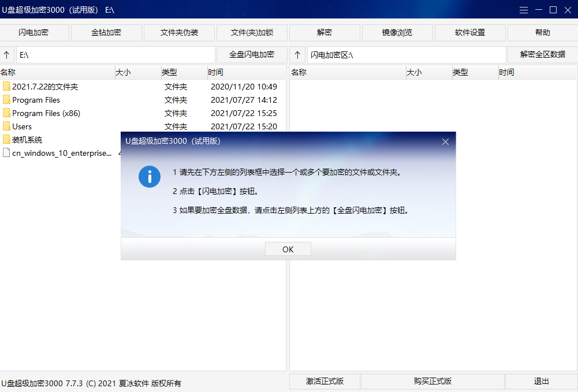Open 文件夹伪装 function
The height and width of the screenshot is (392, 578).
pyautogui.click(x=179, y=32)
